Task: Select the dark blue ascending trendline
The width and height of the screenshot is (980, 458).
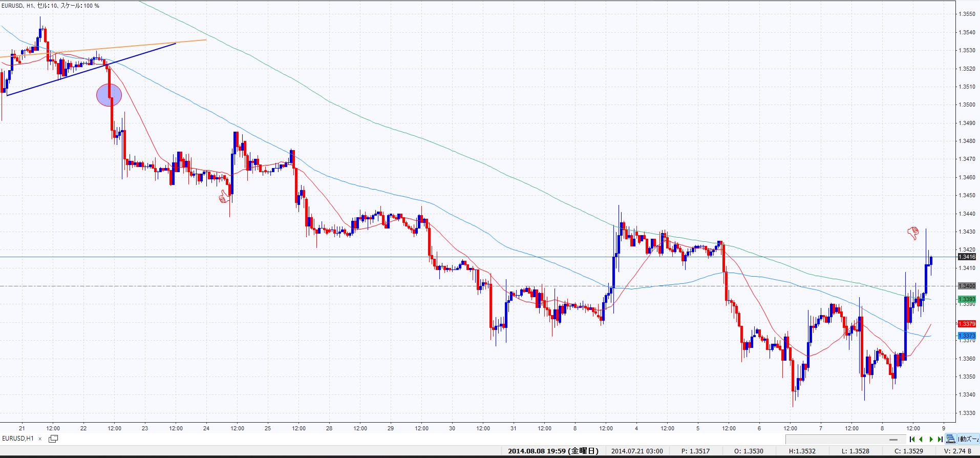Action: (92, 69)
